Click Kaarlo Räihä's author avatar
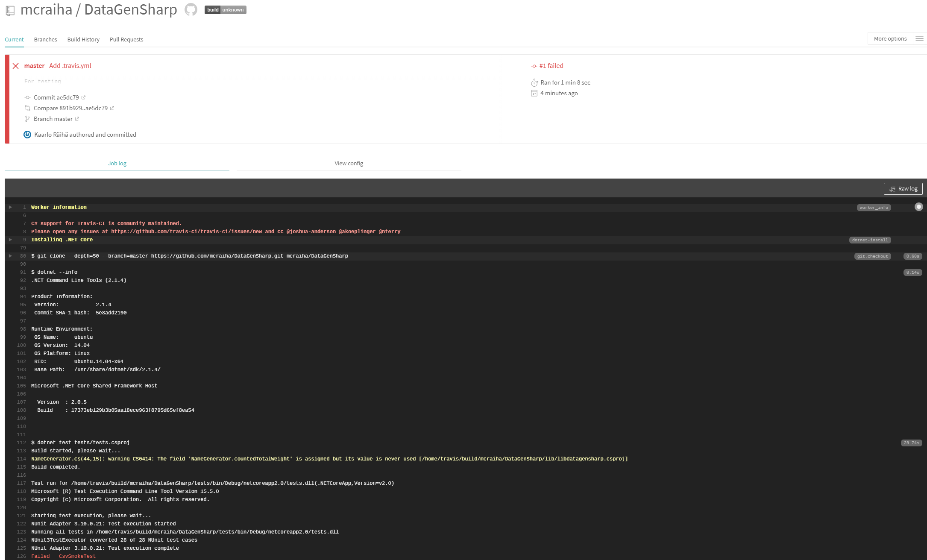Image resolution: width=927 pixels, height=560 pixels. coord(27,135)
